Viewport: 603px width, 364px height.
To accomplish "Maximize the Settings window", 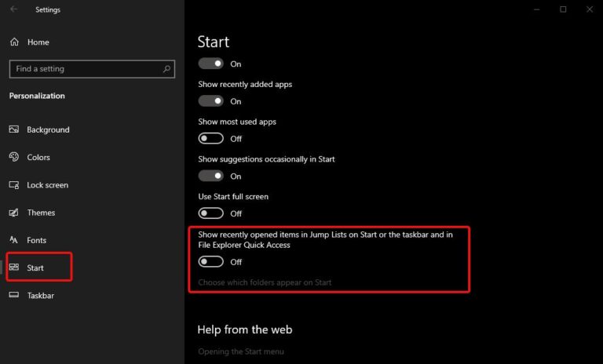I will [563, 9].
